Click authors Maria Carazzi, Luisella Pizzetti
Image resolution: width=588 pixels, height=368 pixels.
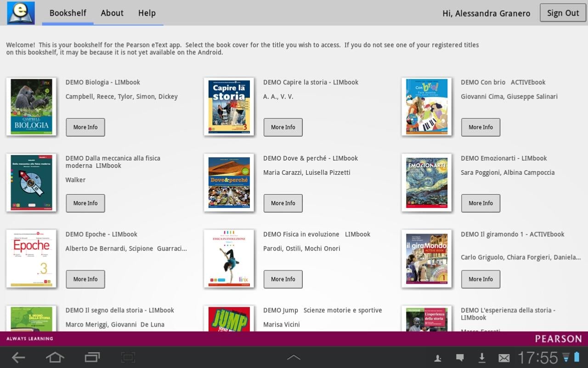click(307, 172)
